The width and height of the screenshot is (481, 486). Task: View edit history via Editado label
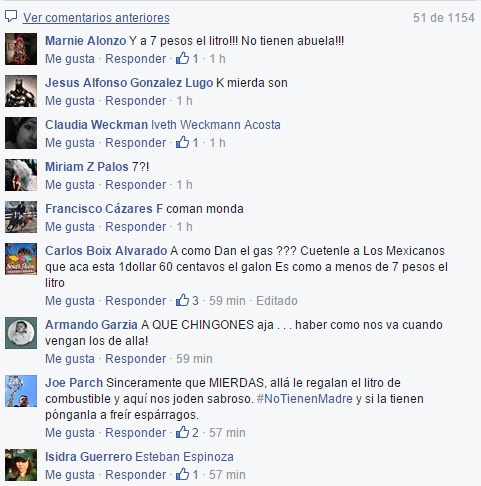click(x=277, y=301)
